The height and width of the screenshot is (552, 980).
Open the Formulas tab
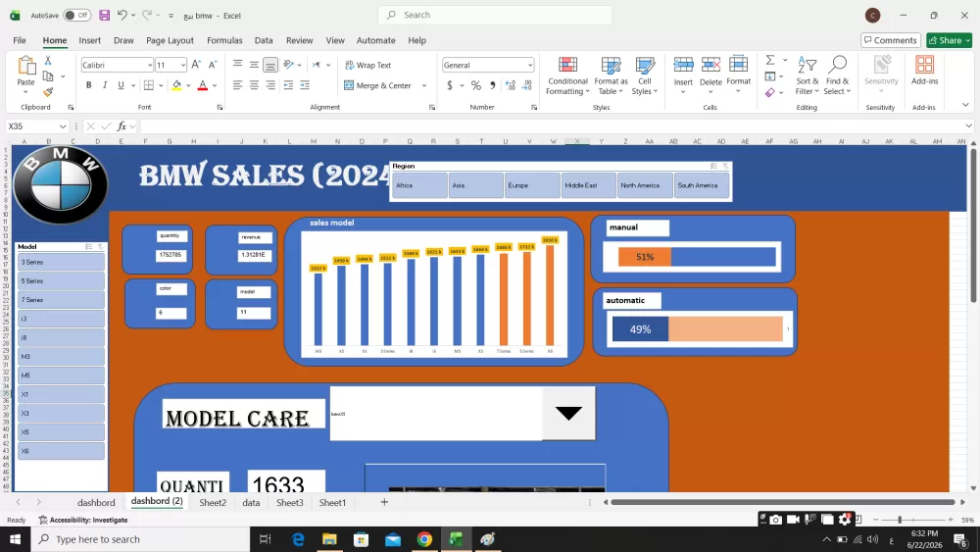click(x=224, y=40)
